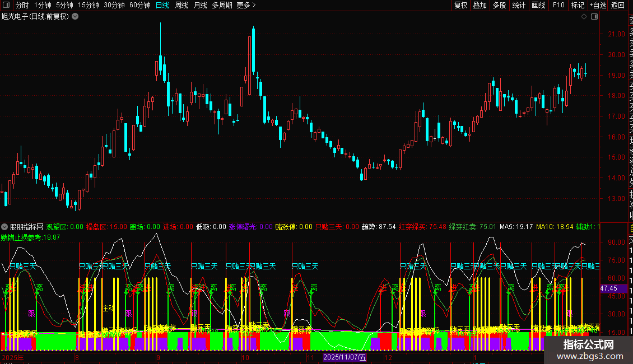This screenshot has height=364, width=633.
Task: Click the 旭光电子 chart title
Action: coord(35,17)
